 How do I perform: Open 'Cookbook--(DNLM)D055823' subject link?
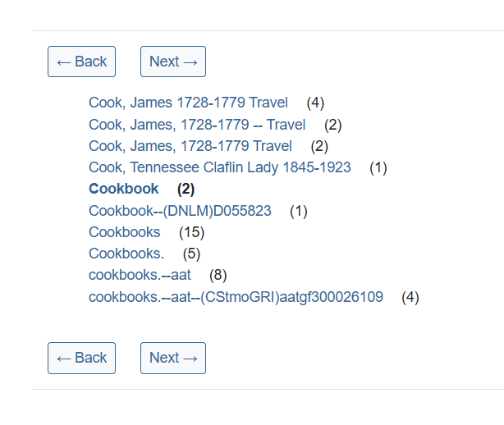pyautogui.click(x=180, y=211)
